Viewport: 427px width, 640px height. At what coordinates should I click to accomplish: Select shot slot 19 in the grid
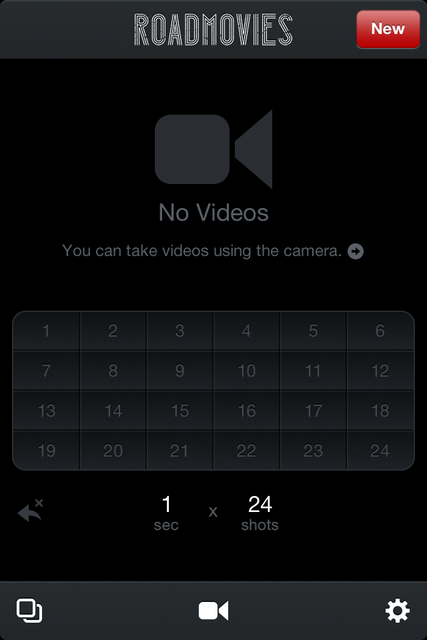pos(46,450)
